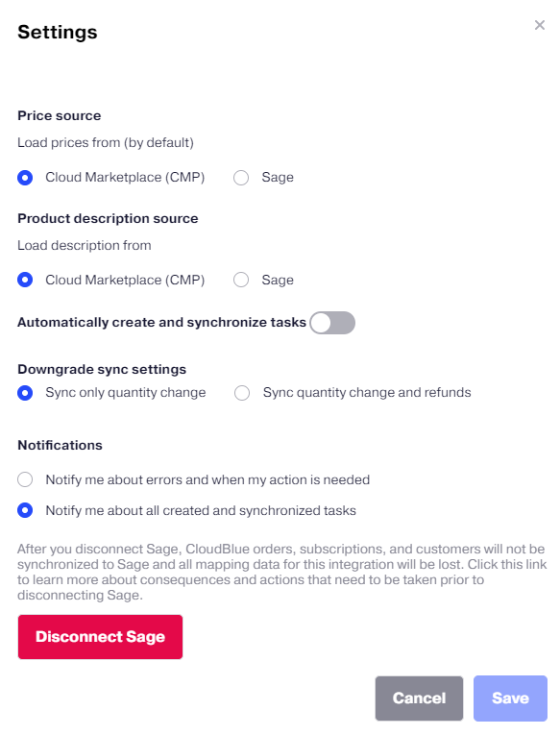
Task: Toggle the Automatically create and synchronize tasks switch
Action: point(331,323)
